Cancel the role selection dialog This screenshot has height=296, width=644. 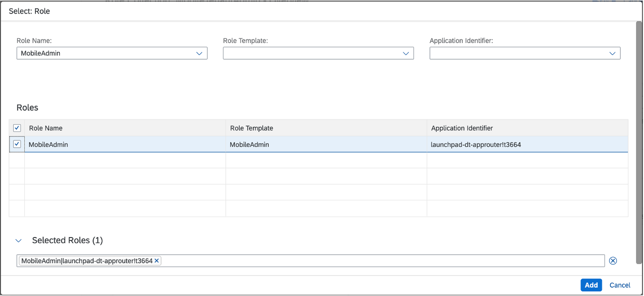(x=620, y=285)
